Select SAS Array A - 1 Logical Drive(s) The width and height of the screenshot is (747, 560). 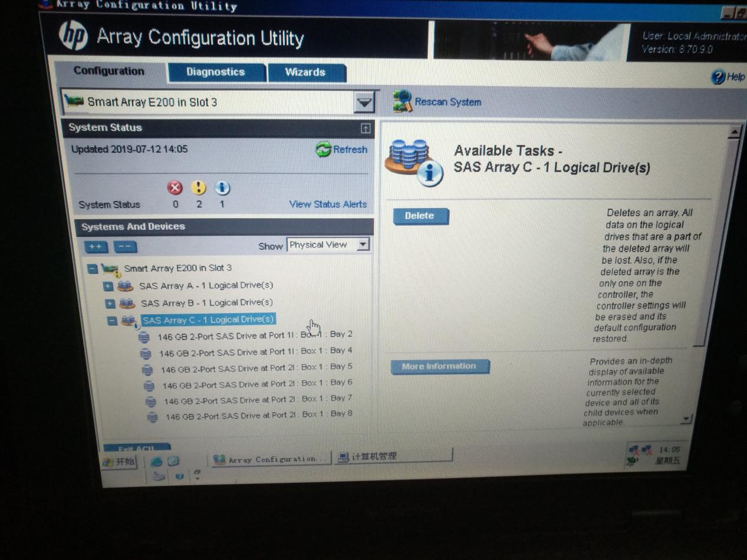point(206,285)
